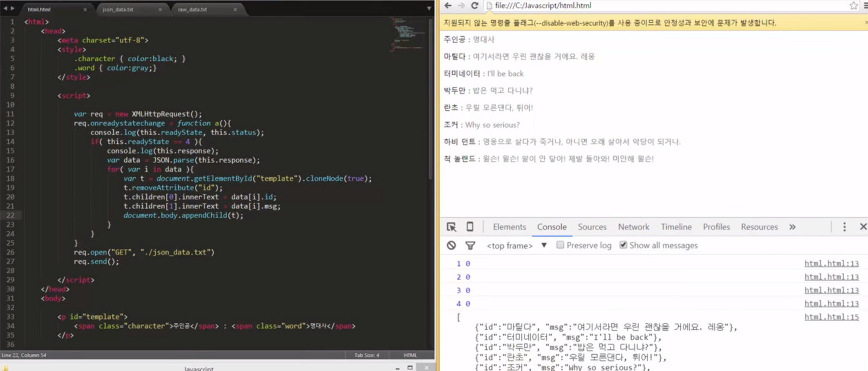Viewport: 868px width, 371px height.
Task: Bookmark the page with the star icon
Action: click(853, 6)
